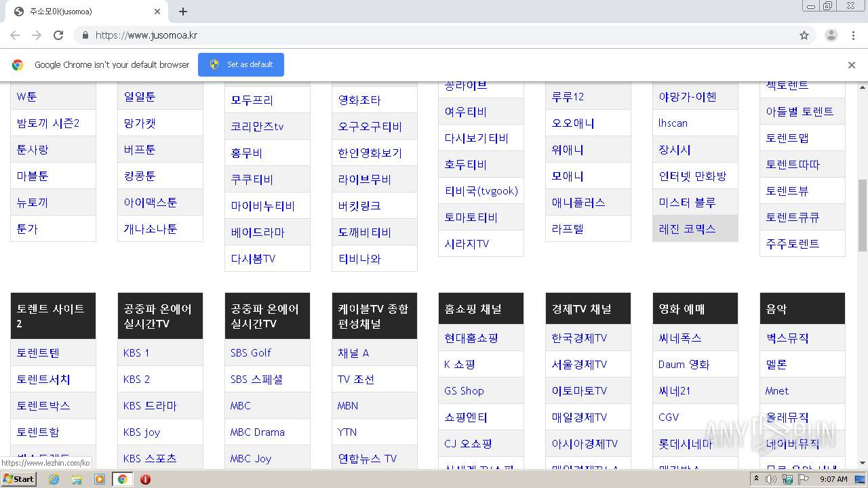Click the forward navigation arrow
This screenshot has height=488, width=868.
37,35
